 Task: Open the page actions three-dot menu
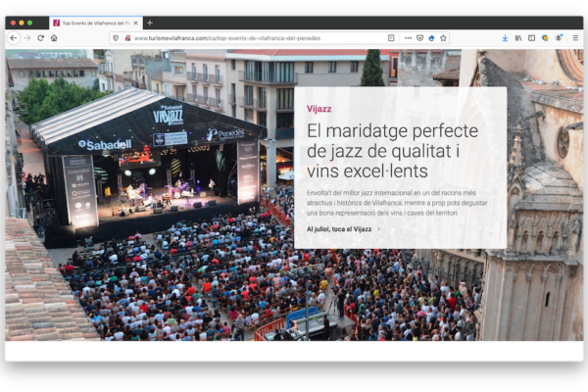[408, 38]
